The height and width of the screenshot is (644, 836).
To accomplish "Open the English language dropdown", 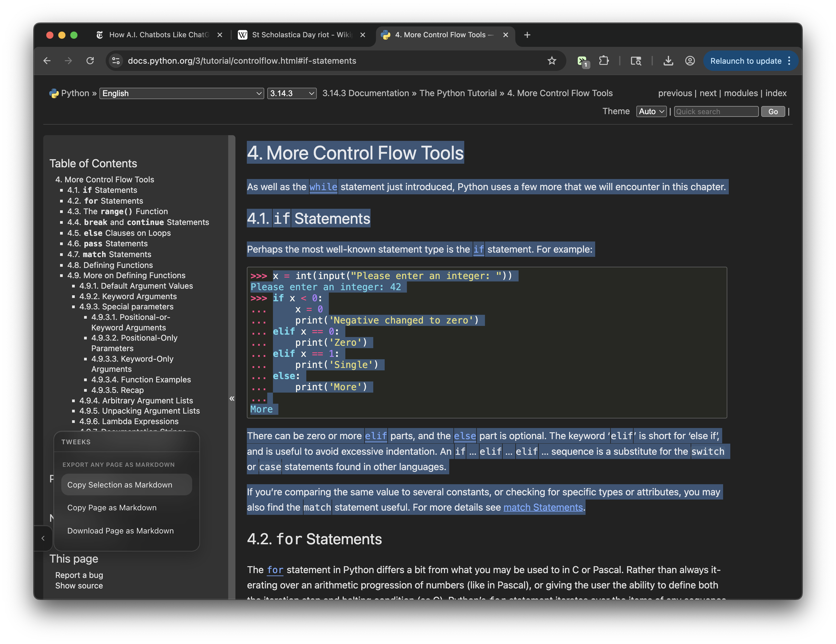I will [181, 93].
